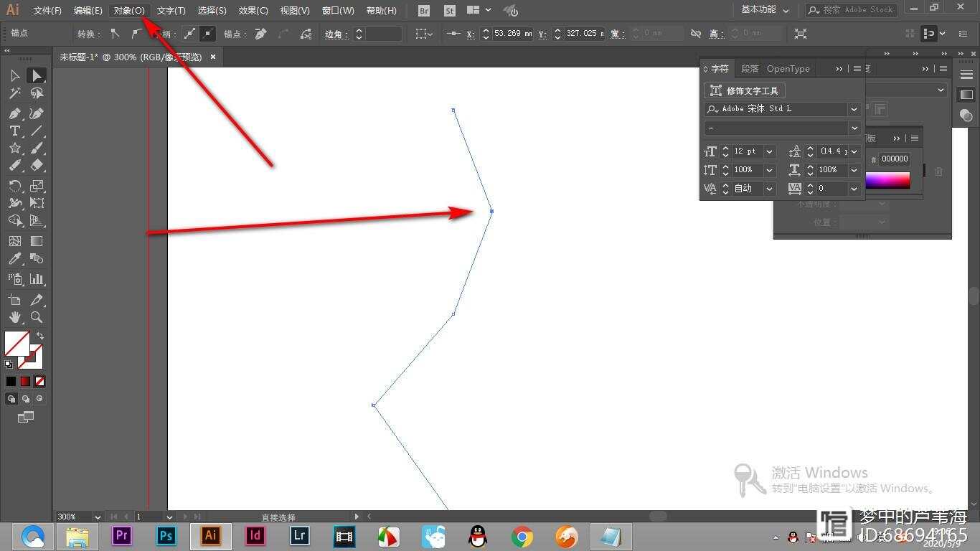Image resolution: width=980 pixels, height=551 pixels.
Task: Click the color spectrum bar in Color panel
Action: [888, 180]
